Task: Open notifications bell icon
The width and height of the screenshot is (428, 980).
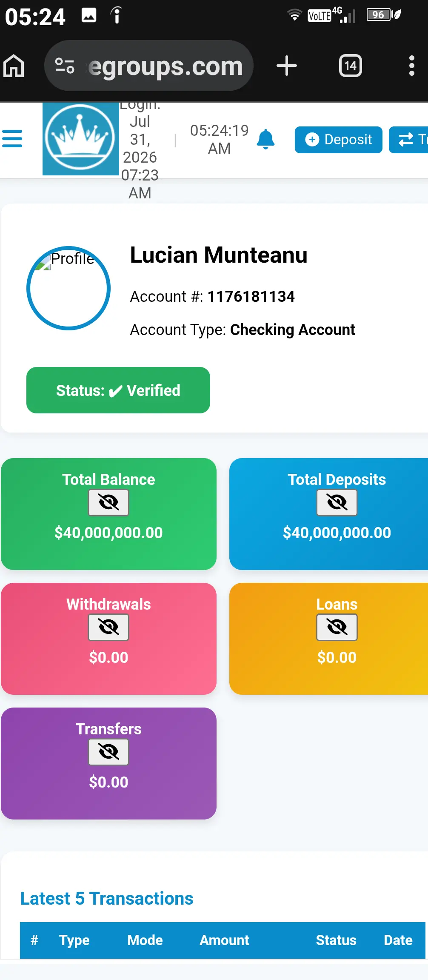Action: (x=266, y=139)
